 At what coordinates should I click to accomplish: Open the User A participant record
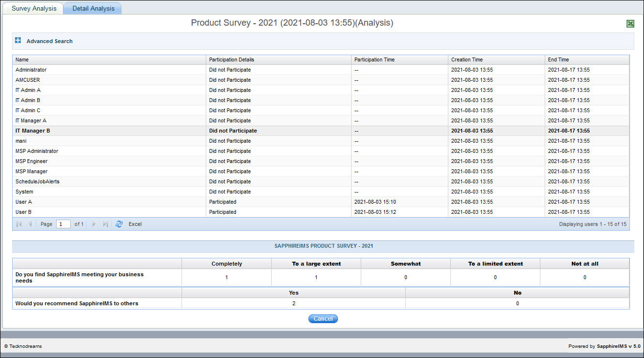(23, 202)
